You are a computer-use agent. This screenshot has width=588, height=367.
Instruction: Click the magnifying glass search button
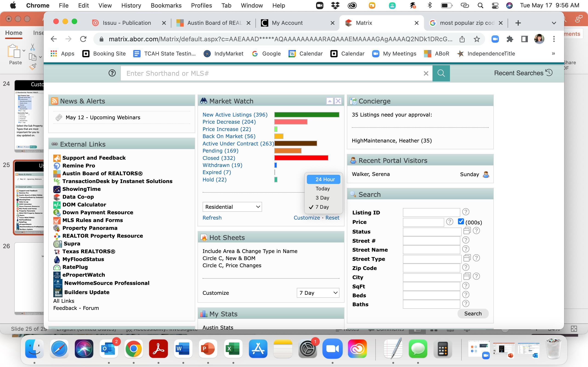coord(441,73)
